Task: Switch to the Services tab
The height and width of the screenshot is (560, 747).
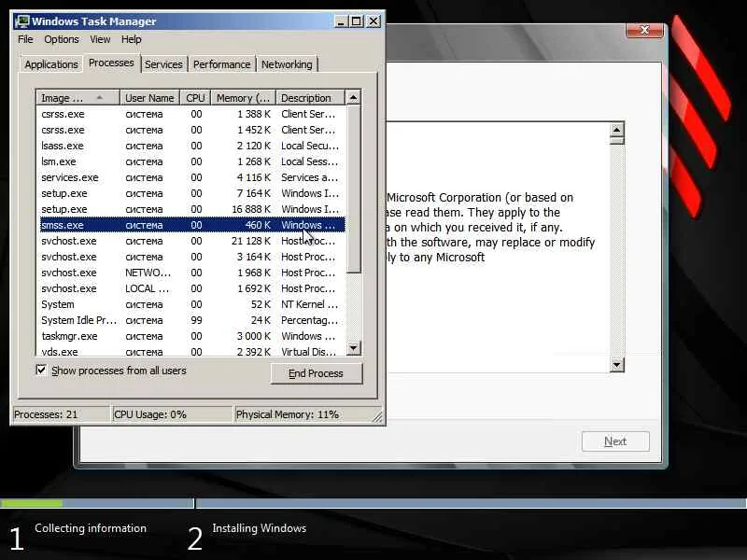Action: coord(163,64)
